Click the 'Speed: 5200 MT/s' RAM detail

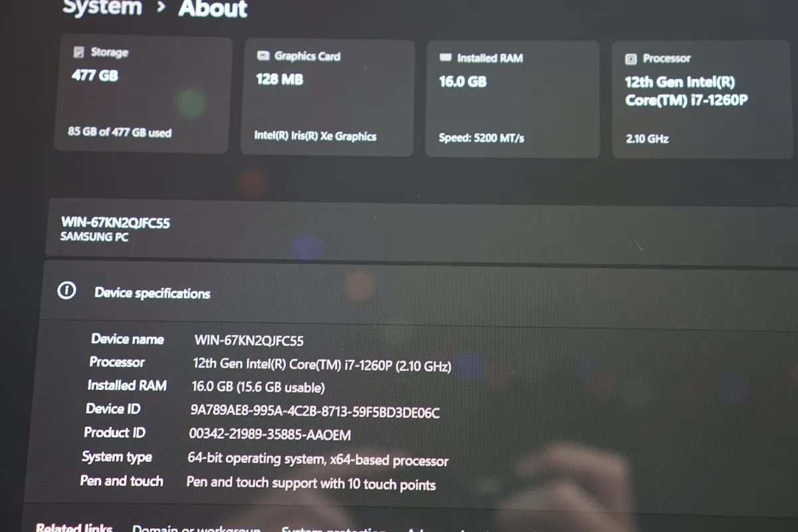coord(481,138)
